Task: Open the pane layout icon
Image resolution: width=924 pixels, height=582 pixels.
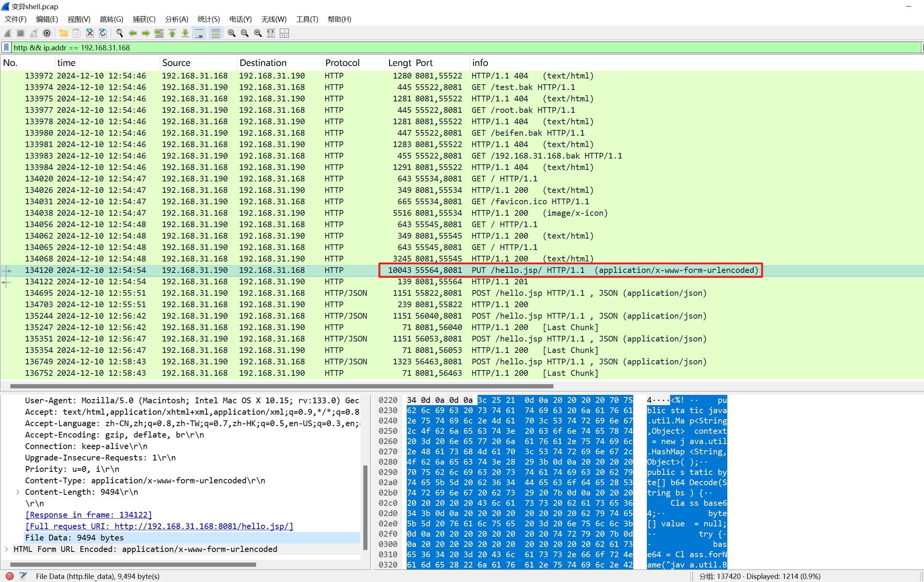Action: coord(284,34)
